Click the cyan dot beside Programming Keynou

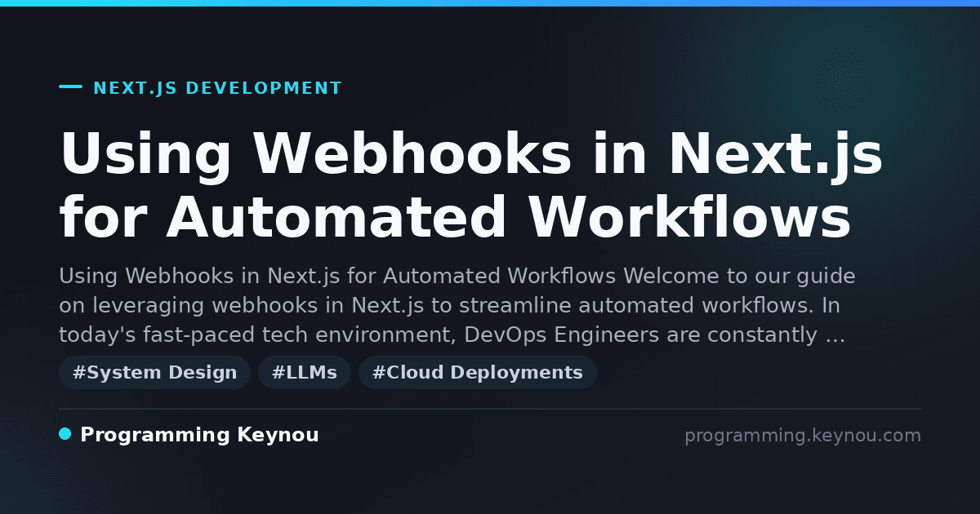click(65, 434)
